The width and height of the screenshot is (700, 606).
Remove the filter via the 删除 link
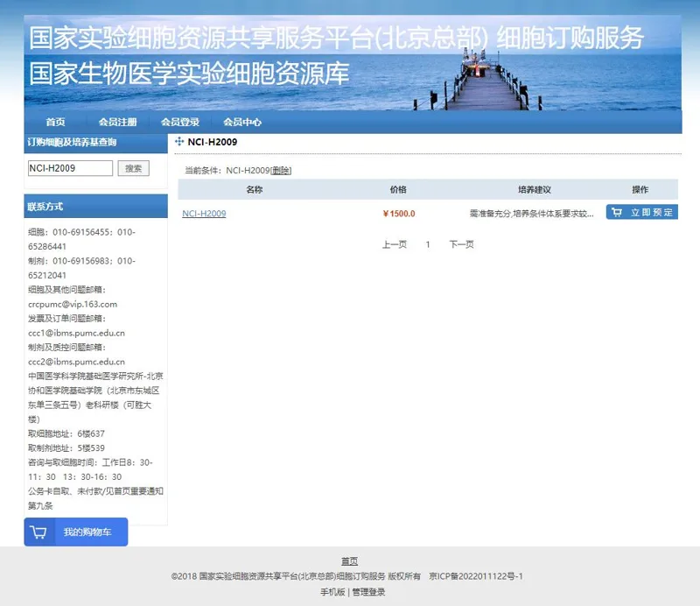coord(281,170)
